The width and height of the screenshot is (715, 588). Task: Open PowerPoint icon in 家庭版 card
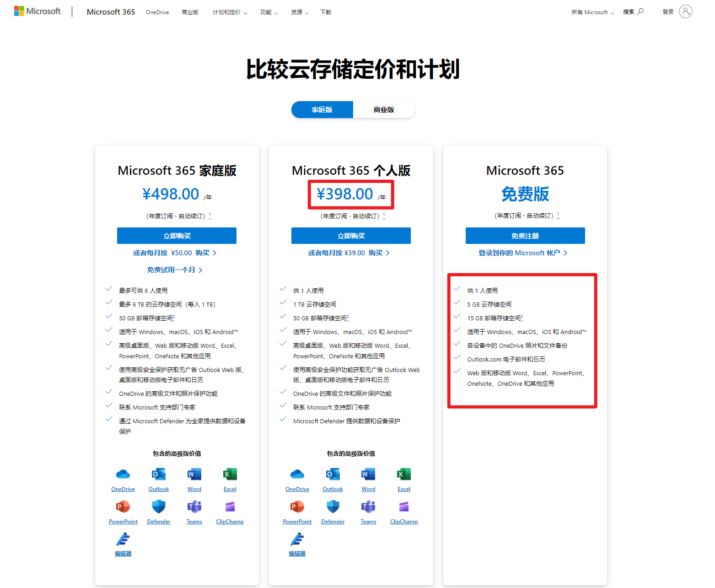[123, 507]
